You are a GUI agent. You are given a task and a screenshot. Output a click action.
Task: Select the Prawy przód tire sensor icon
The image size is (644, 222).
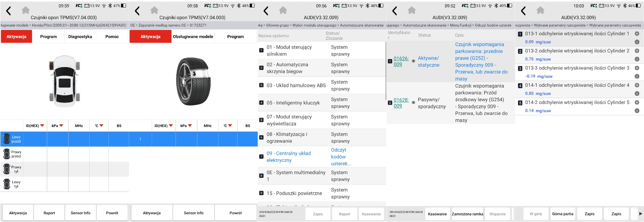(7, 154)
